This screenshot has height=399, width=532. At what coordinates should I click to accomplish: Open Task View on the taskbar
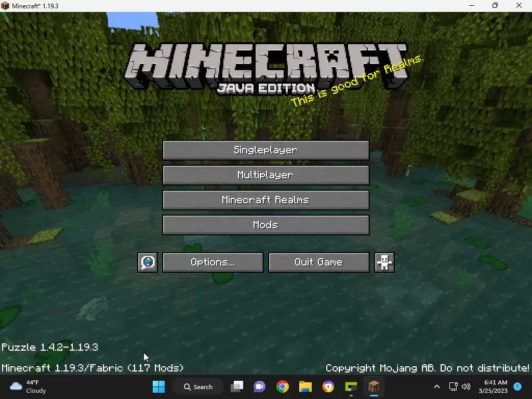pos(237,387)
